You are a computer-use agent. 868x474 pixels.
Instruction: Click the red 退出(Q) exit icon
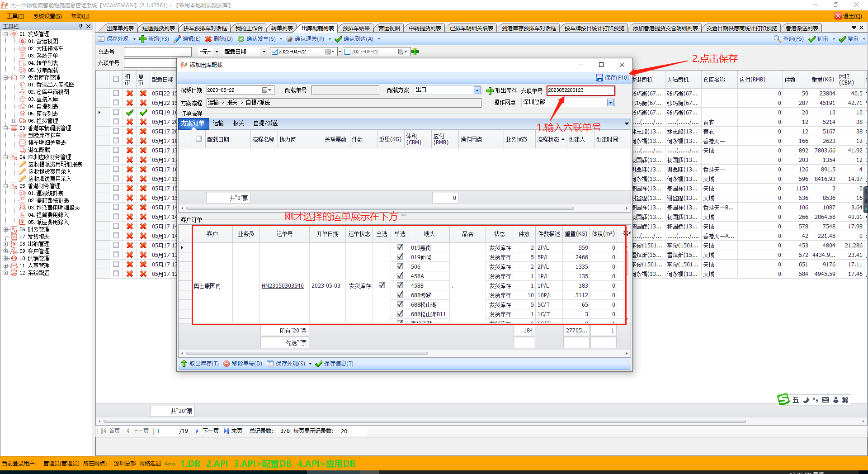coord(838,16)
